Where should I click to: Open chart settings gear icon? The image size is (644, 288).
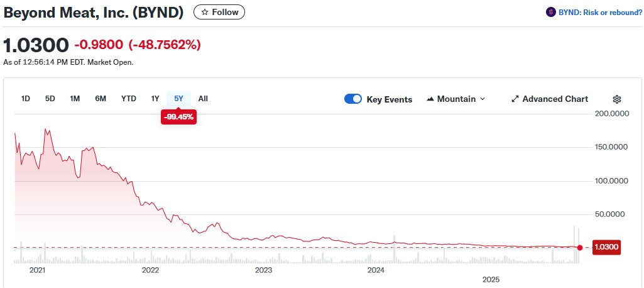[617, 99]
